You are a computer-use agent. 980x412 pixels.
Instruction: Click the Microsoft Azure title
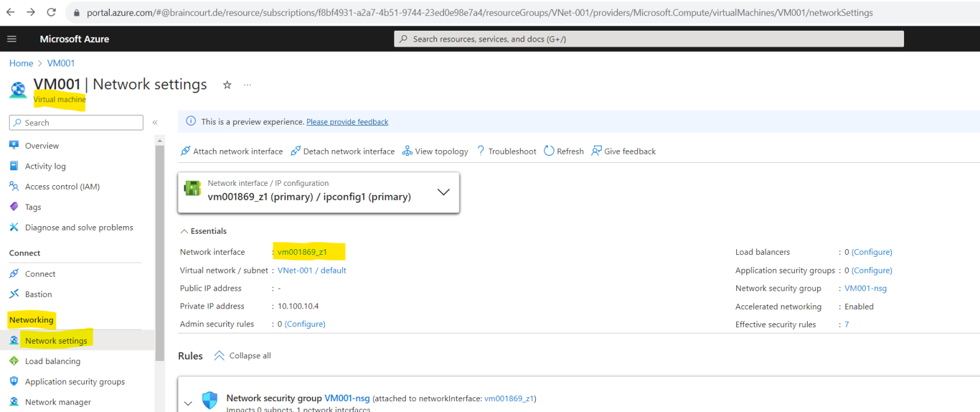[75, 39]
